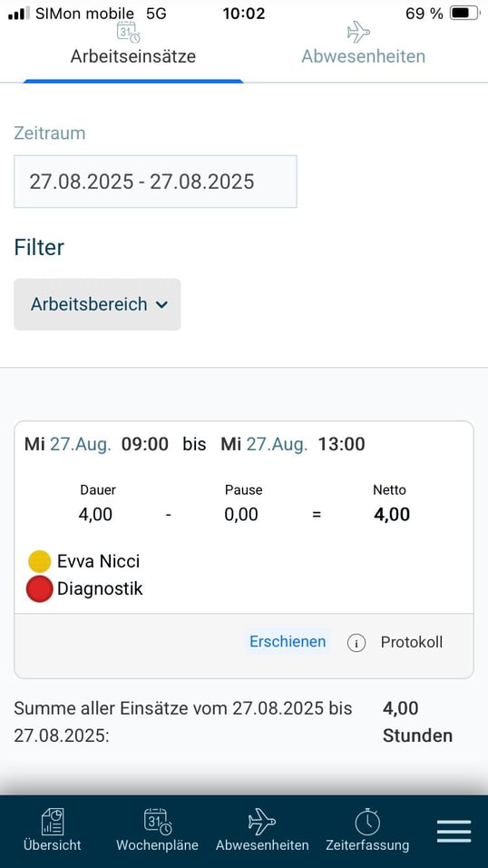
Task: Click the battery indicator in the status bar
Action: pyautogui.click(x=464, y=14)
